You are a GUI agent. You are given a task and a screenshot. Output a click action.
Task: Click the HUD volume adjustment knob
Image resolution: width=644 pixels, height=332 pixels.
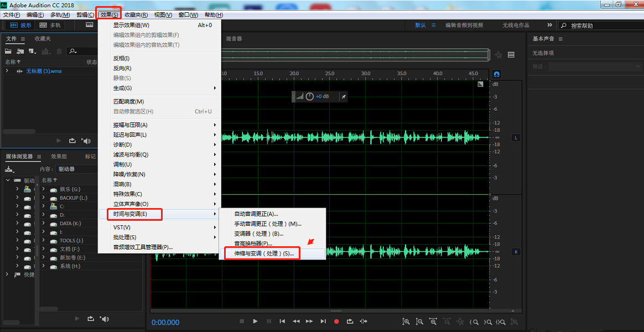pyautogui.click(x=310, y=96)
